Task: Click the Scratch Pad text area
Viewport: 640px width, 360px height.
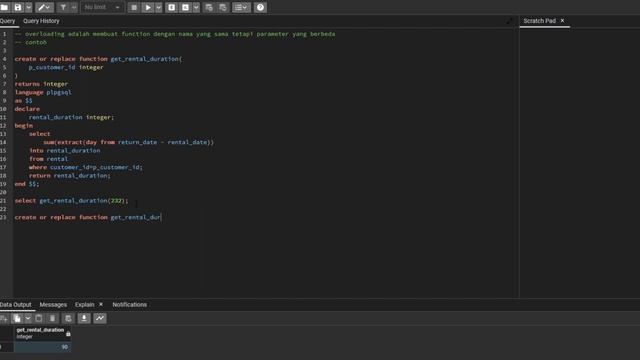Action: tap(580, 162)
